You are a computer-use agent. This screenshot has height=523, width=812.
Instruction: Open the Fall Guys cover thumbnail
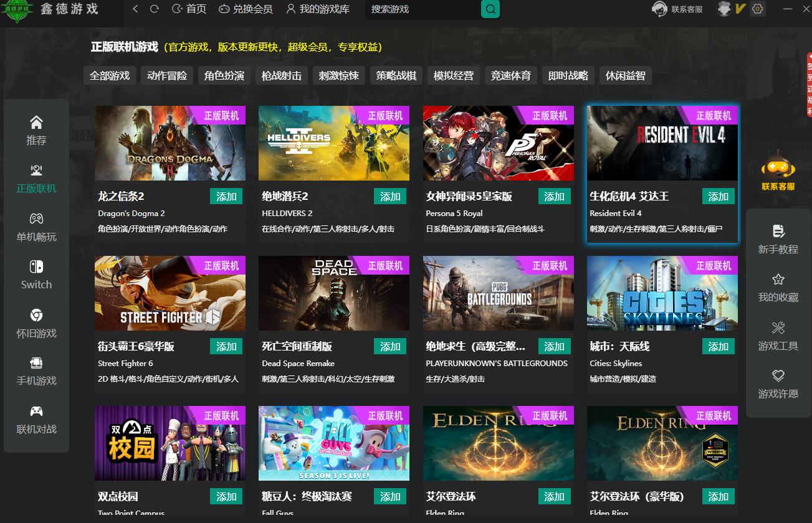click(334, 443)
